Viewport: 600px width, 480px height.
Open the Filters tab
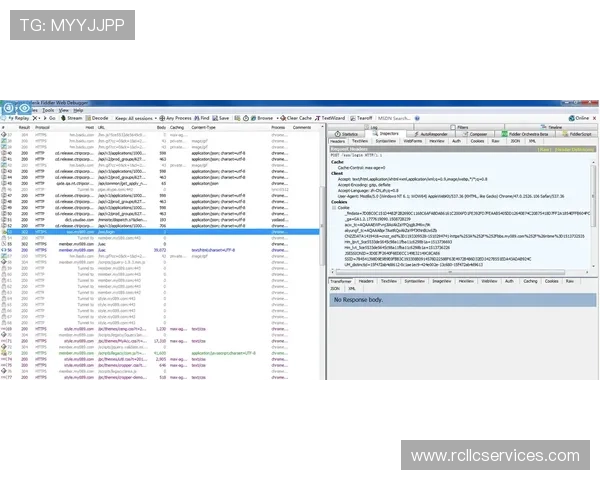click(462, 127)
